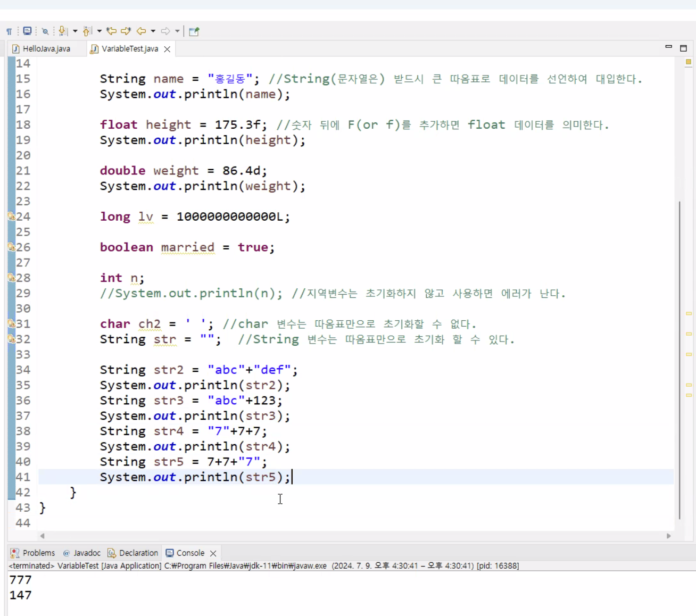The image size is (696, 616).
Task: Open the Problems view tab
Action: point(33,553)
